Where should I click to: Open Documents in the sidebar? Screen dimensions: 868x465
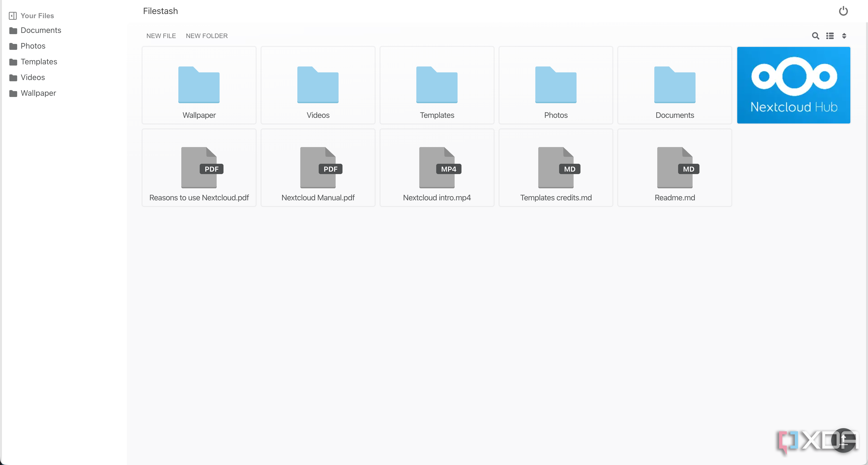pyautogui.click(x=40, y=30)
